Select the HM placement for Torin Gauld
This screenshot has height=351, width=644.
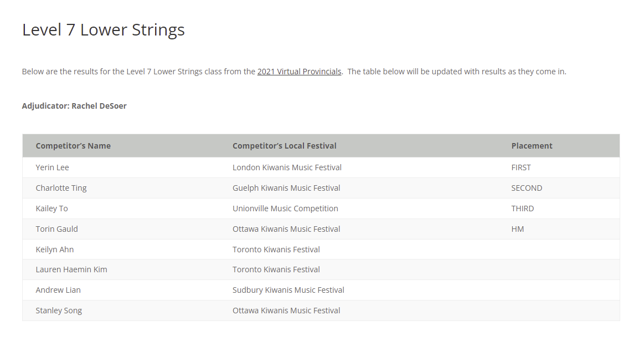coord(518,229)
